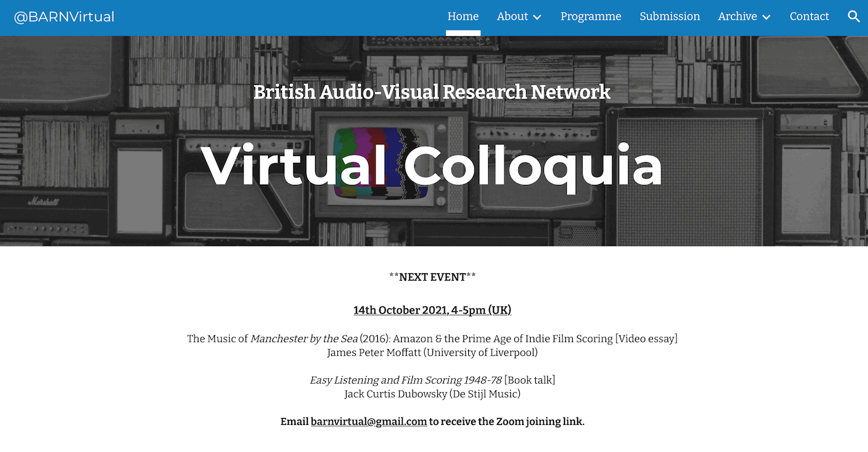Click the NEXT EVENT heading
The width and height of the screenshot is (868, 452).
click(432, 277)
